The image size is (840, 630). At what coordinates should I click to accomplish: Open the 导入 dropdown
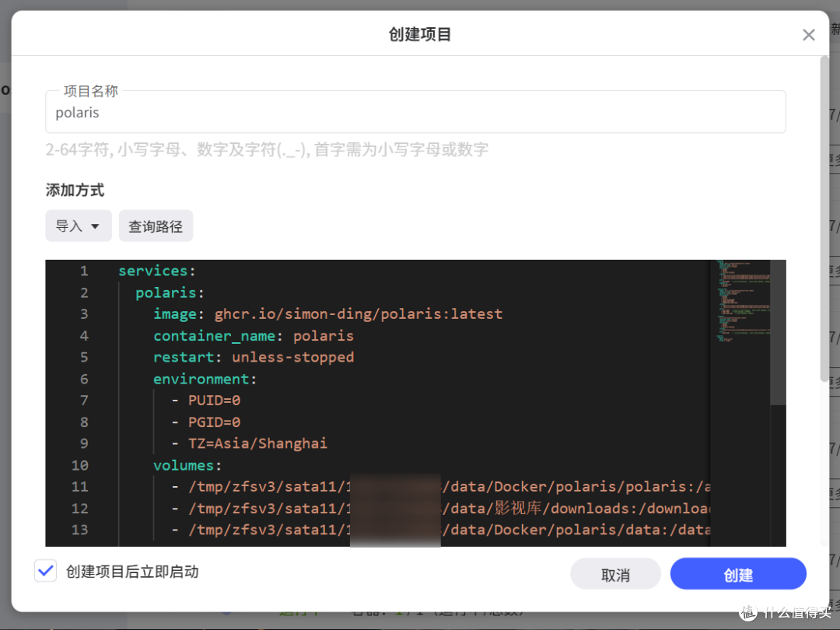pyautogui.click(x=79, y=226)
